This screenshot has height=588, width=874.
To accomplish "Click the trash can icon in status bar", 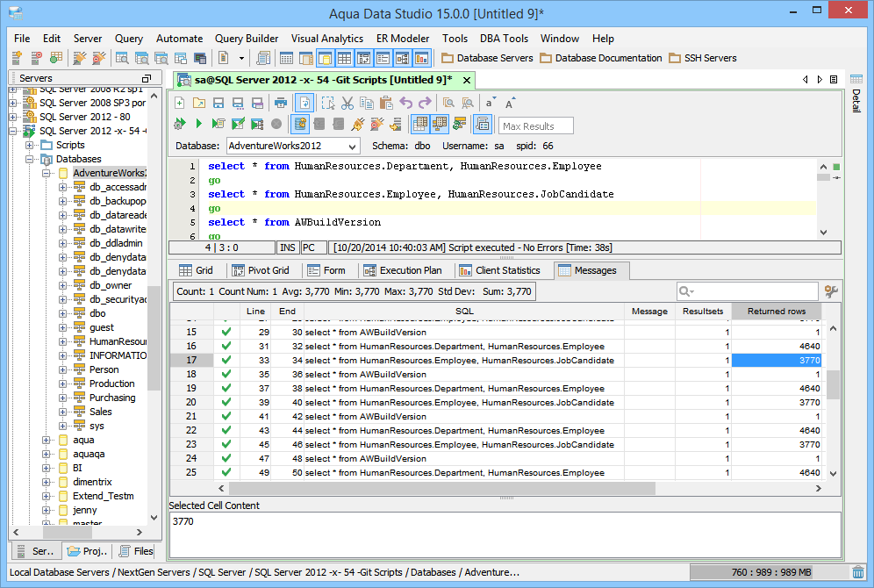I will [857, 572].
